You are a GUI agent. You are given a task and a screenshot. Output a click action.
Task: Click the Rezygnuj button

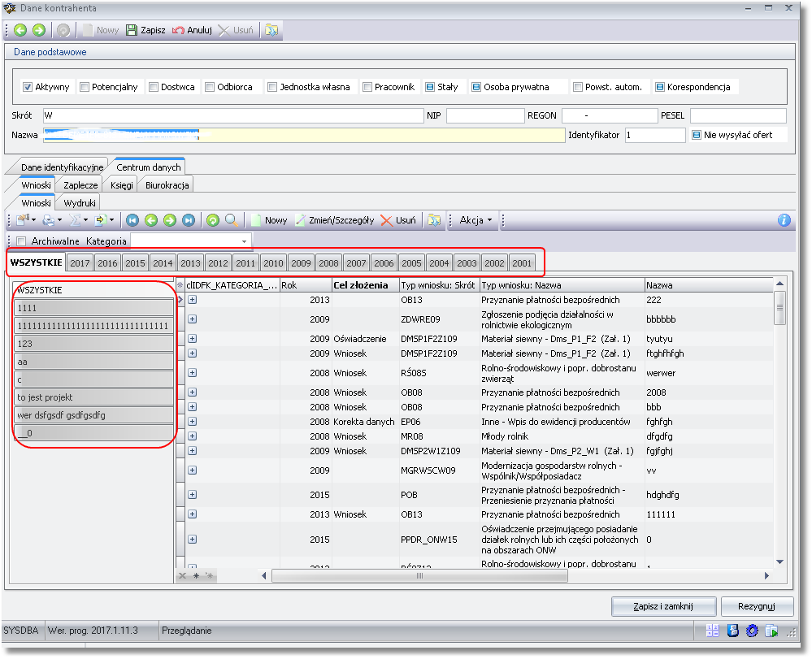[757, 606]
